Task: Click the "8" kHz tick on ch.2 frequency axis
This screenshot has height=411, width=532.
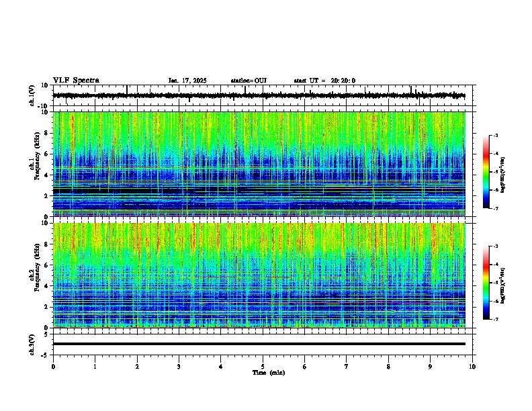Action: 46,244
